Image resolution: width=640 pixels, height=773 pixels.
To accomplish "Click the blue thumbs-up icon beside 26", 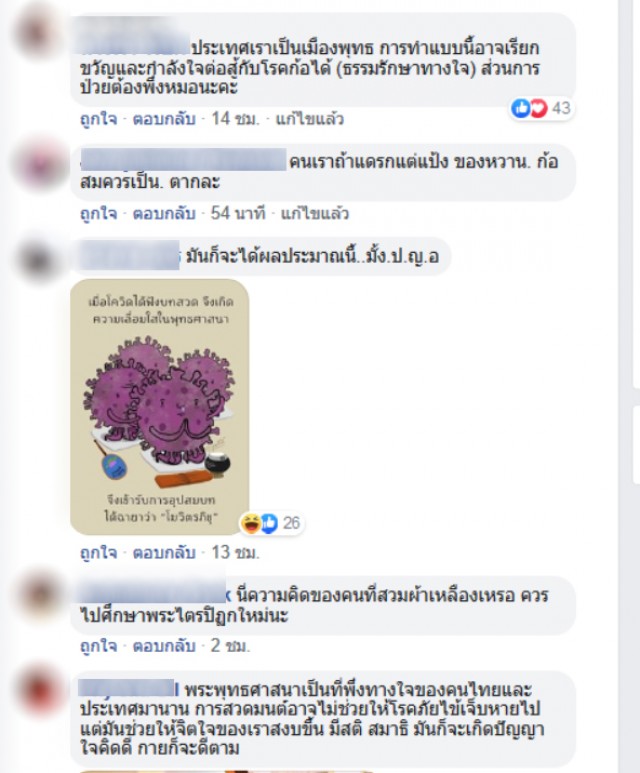I will (x=269, y=523).
